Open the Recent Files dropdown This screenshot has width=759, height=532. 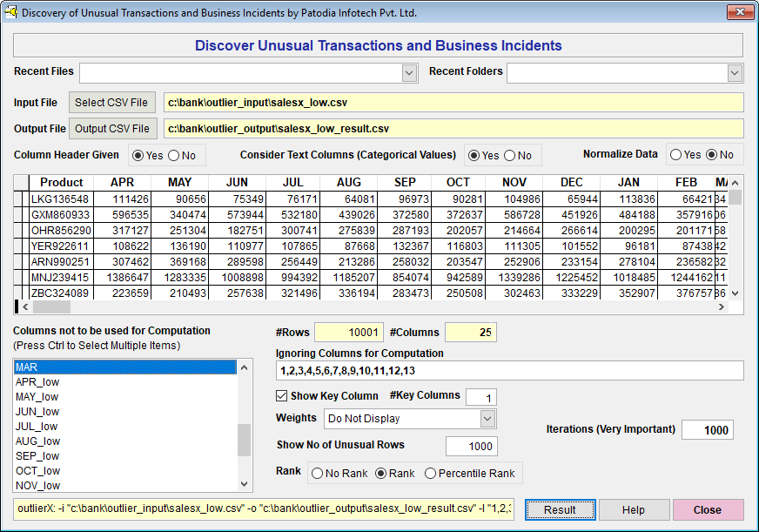click(x=410, y=73)
